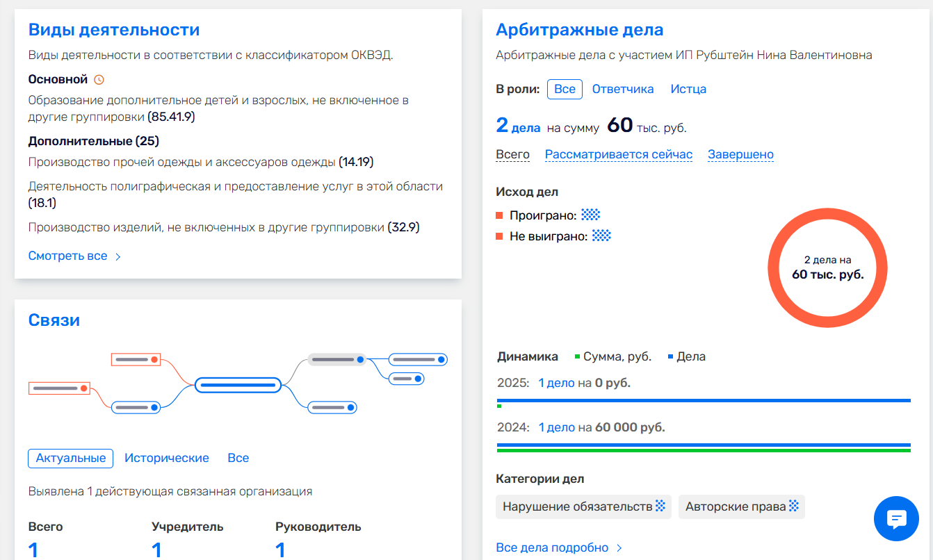The width and height of the screenshot is (933, 560).
Task: Click the gray highlighted node in Связи graph
Action: click(336, 359)
